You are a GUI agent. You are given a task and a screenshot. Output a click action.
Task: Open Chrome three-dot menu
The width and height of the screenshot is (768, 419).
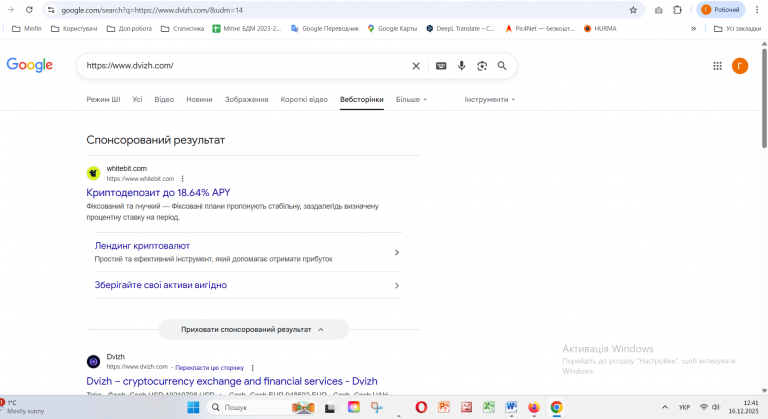[x=757, y=10]
